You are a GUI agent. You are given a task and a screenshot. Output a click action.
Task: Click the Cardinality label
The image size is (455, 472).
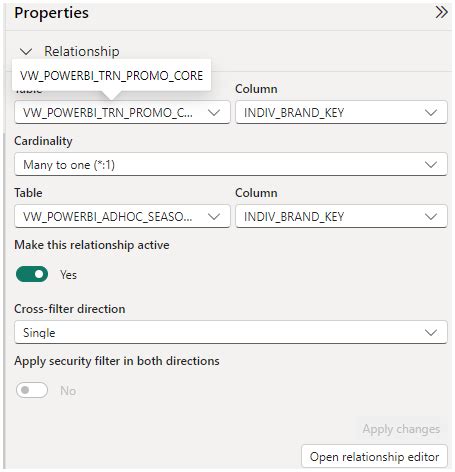point(43,141)
